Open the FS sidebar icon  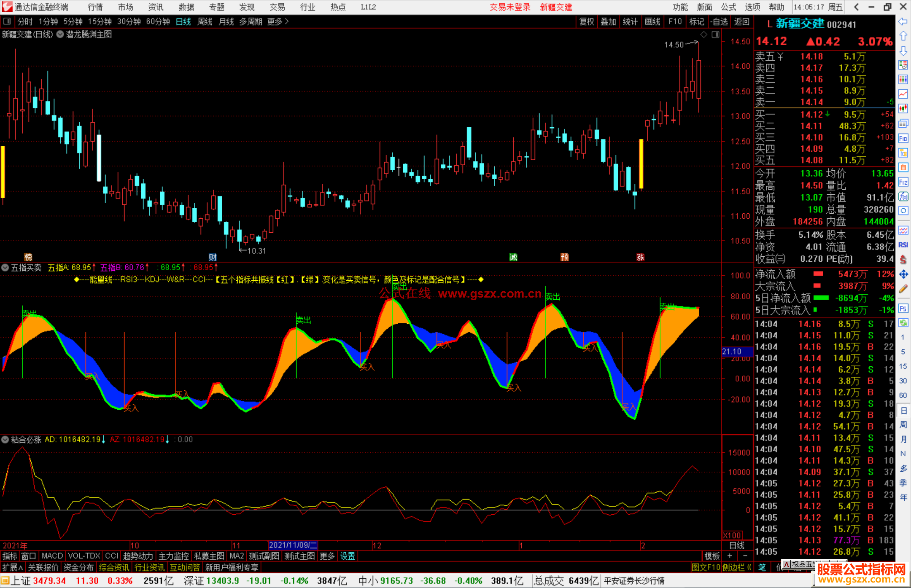tap(903, 308)
